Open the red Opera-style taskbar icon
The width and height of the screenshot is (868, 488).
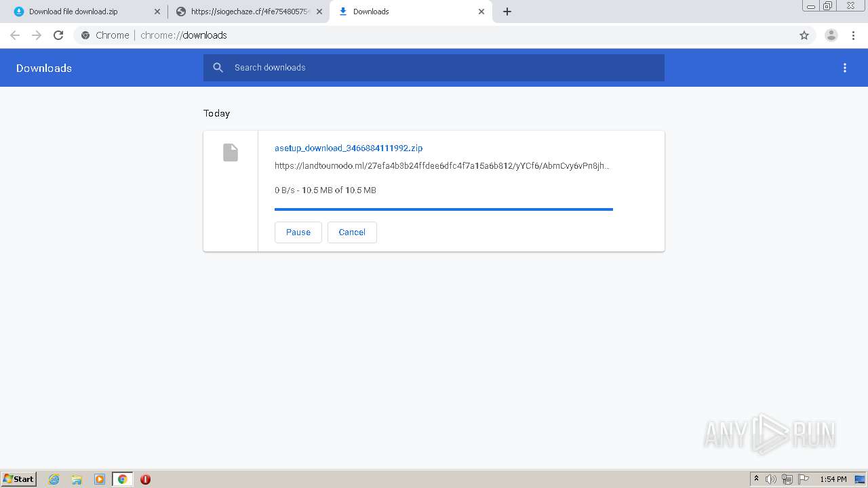145,479
